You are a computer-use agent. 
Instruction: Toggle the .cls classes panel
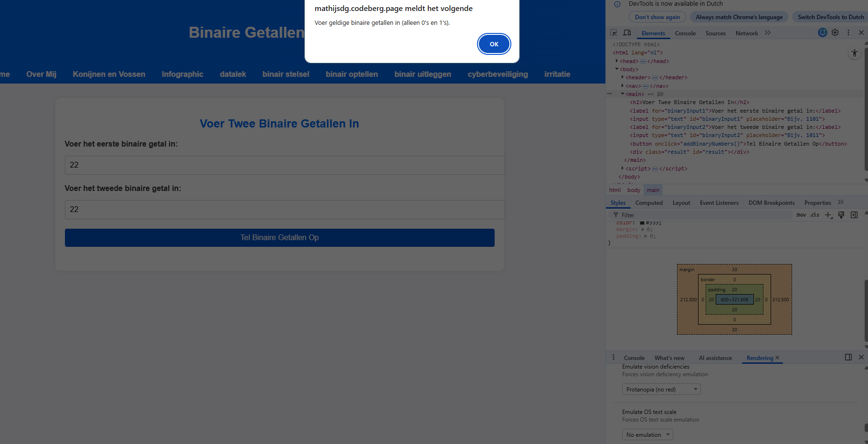(x=815, y=215)
